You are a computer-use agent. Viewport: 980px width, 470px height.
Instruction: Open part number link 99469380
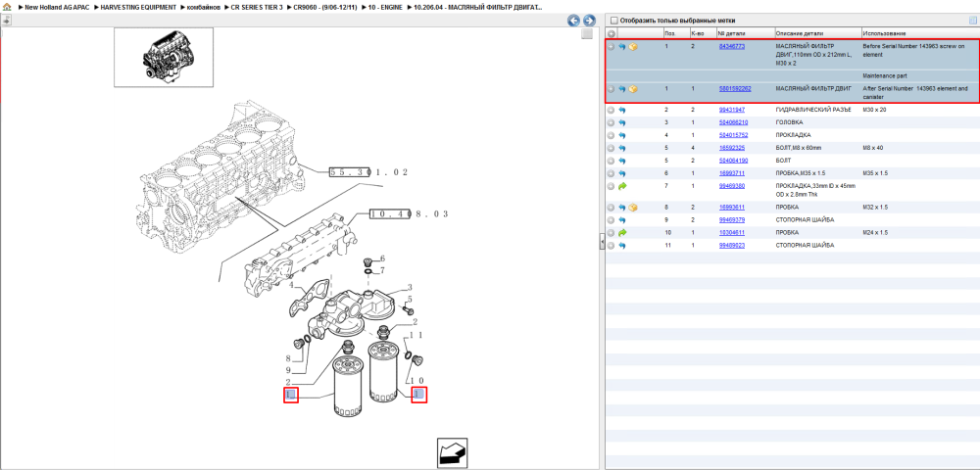[x=732, y=186]
